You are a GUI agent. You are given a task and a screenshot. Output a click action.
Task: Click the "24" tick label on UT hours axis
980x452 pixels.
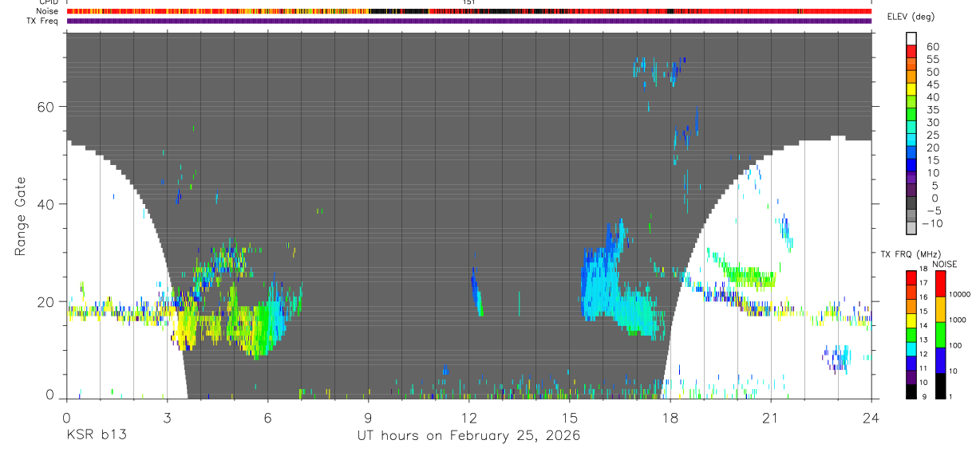click(871, 418)
